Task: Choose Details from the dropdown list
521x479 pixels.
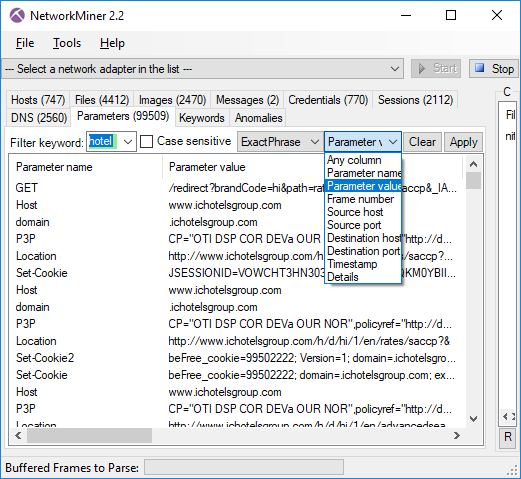Action: (x=363, y=277)
